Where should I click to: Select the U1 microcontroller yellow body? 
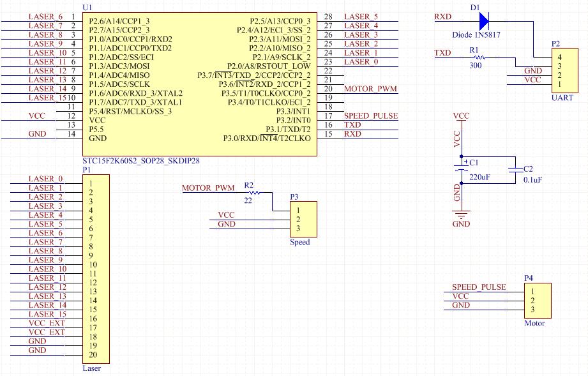[200, 84]
